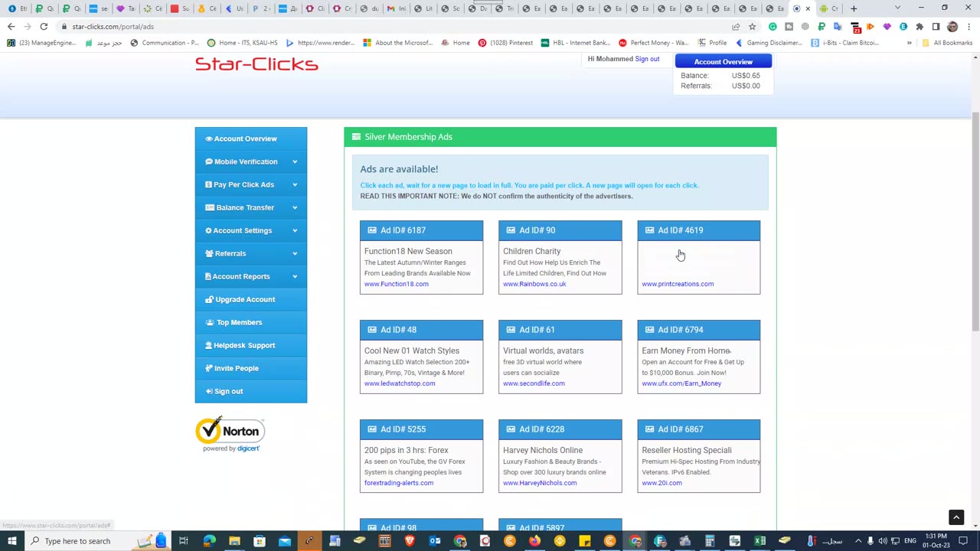This screenshot has height=551, width=980.
Task: Reload the page with the refresh icon
Action: pos(44,27)
